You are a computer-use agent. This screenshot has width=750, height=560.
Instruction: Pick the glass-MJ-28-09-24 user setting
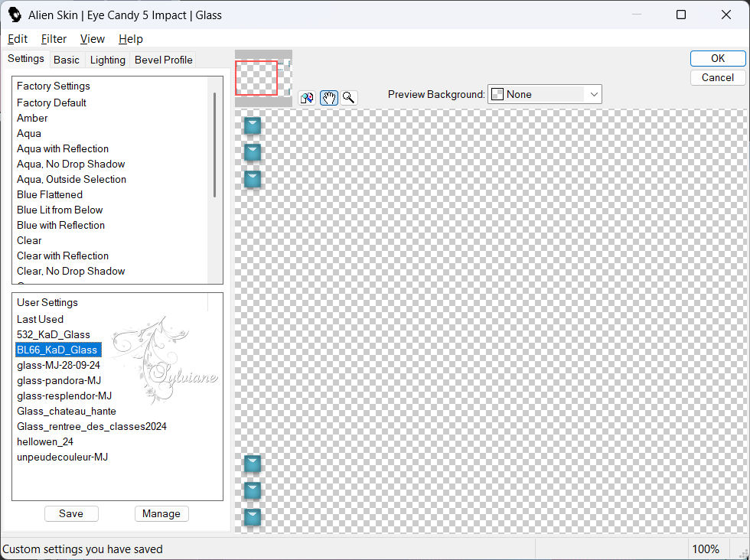[58, 365]
